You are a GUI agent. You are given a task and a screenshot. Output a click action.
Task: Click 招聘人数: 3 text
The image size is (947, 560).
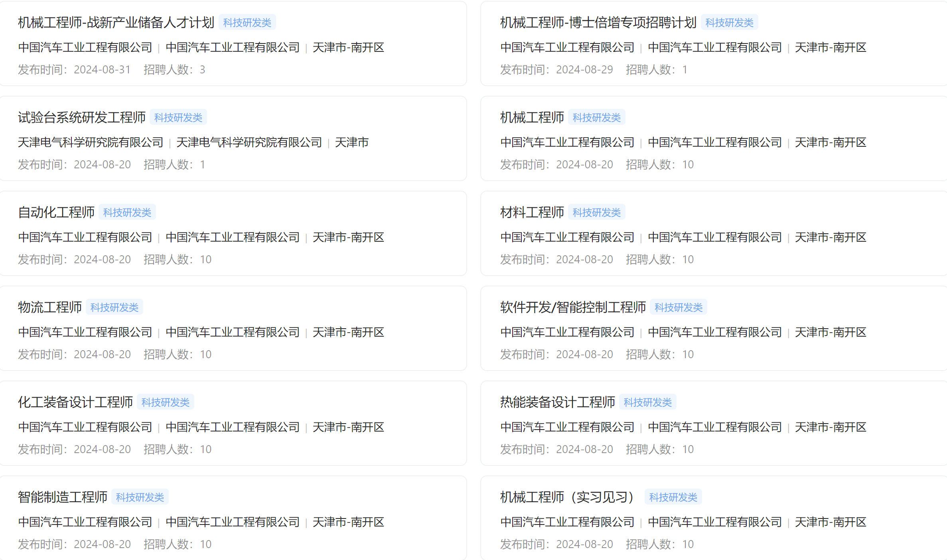coord(174,70)
